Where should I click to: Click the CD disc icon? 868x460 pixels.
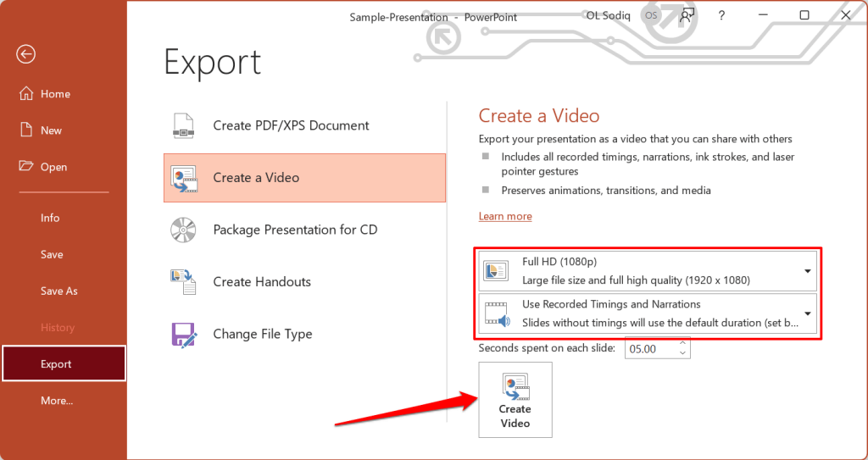[183, 230]
